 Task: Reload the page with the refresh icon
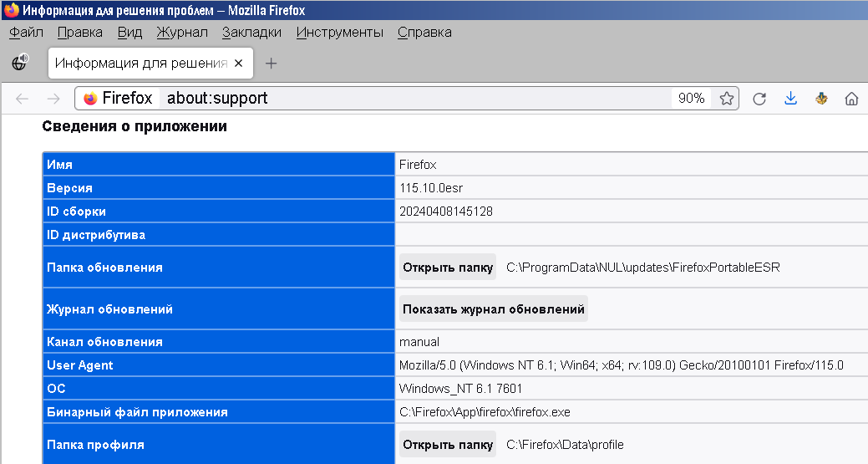[759, 99]
